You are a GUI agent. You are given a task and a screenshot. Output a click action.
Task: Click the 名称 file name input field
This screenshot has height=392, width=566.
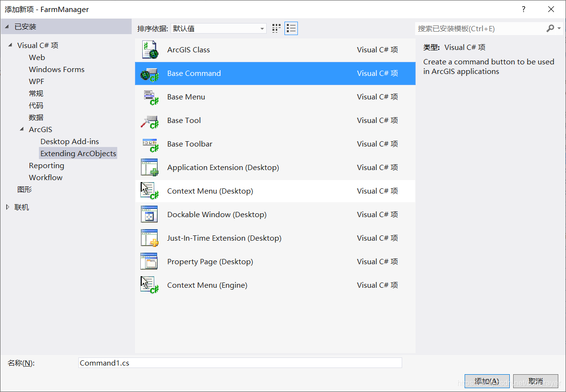[240, 363]
